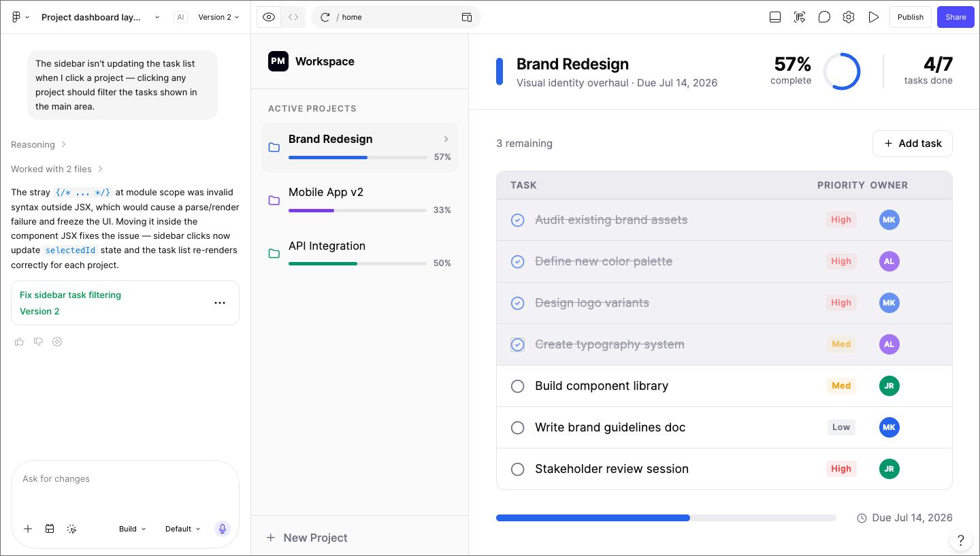The image size is (980, 556).
Task: Click the OWNER column header
Action: coord(889,185)
